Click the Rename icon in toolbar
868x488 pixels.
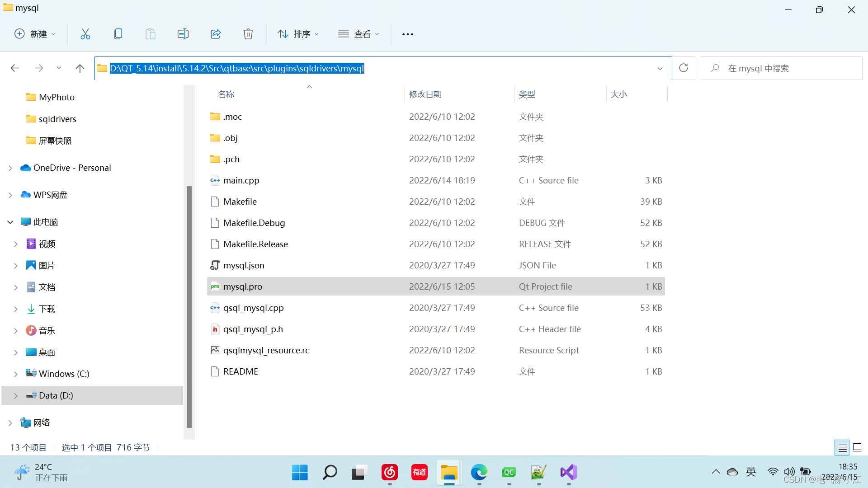(183, 34)
